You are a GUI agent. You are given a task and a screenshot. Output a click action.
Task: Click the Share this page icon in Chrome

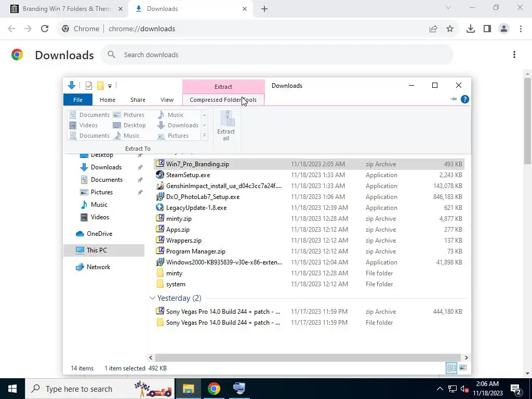pos(433,29)
